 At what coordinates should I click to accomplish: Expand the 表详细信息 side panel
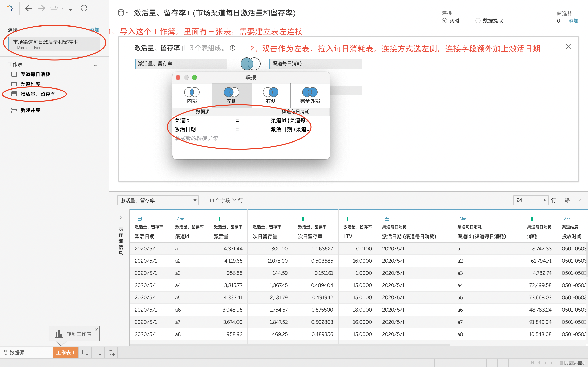(x=121, y=218)
